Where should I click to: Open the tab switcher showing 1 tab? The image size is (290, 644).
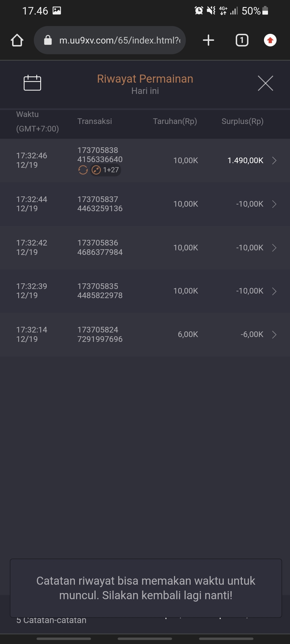(x=242, y=40)
